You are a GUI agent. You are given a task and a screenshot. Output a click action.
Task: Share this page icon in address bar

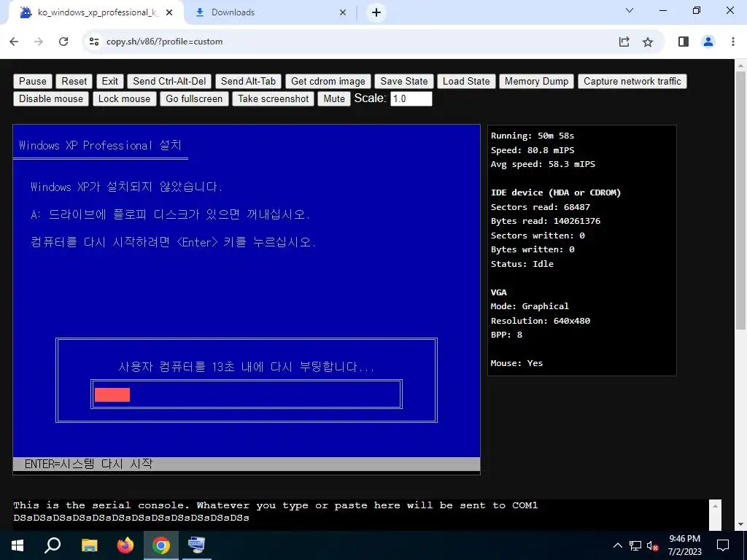coord(624,42)
